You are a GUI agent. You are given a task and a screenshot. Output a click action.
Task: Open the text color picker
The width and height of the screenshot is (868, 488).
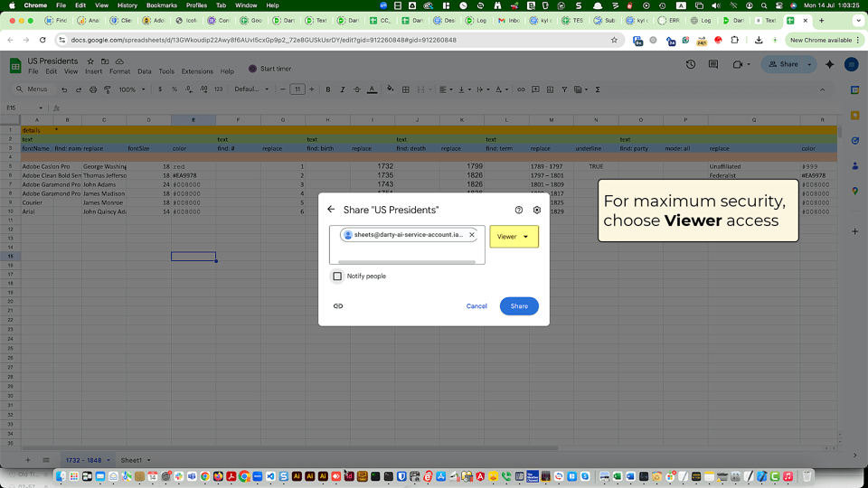point(372,89)
